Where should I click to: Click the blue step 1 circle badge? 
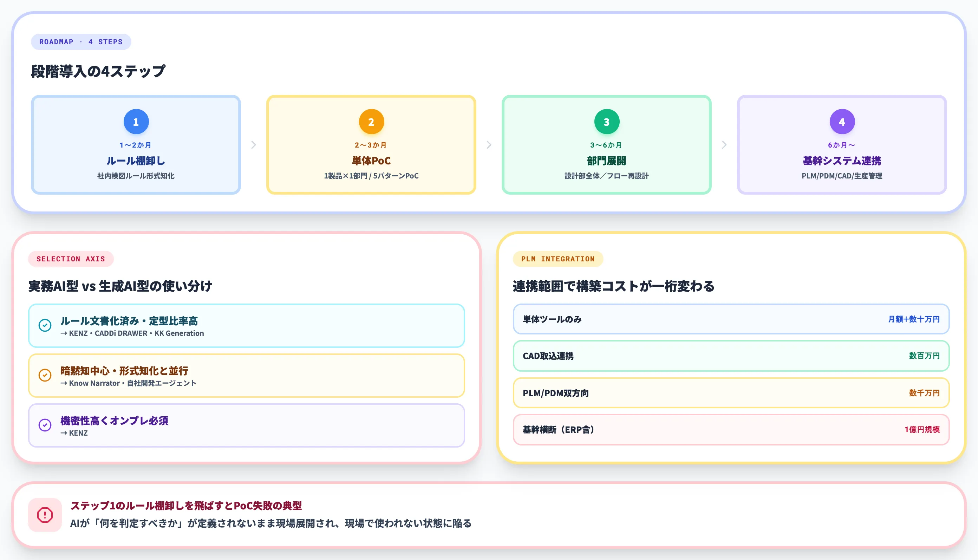coord(136,122)
